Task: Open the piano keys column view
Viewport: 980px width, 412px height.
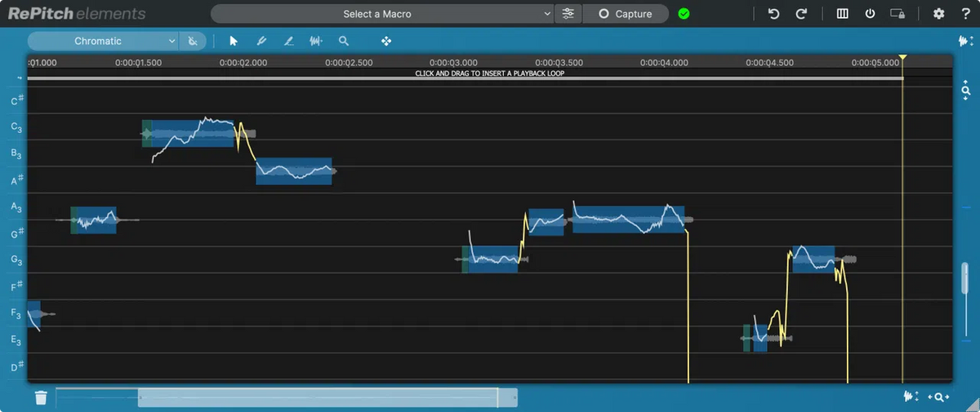Action: click(843, 14)
